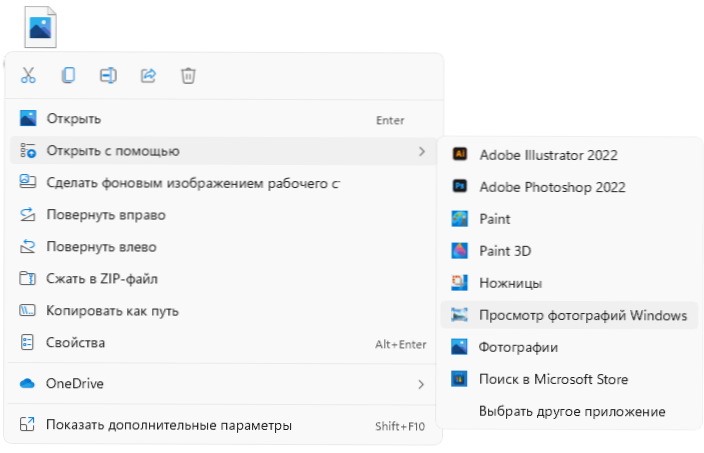This screenshot has width=704, height=453.
Task: Click the Rename icon
Action: click(x=108, y=75)
